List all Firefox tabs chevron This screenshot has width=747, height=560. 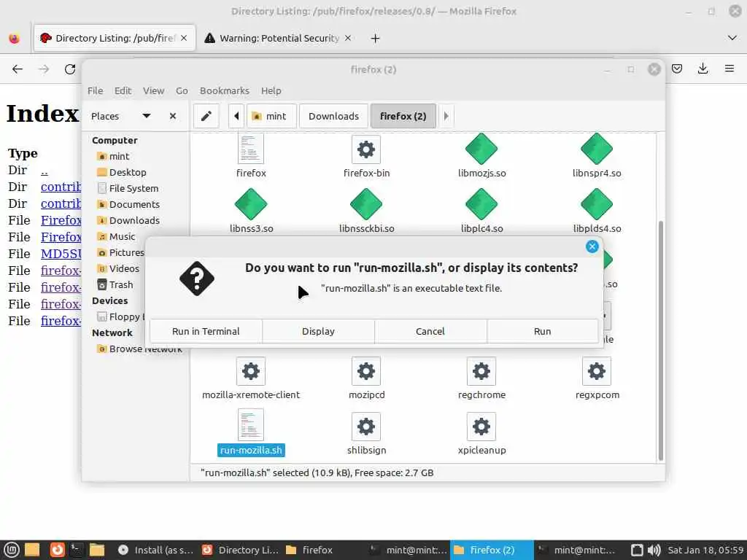tap(732, 38)
